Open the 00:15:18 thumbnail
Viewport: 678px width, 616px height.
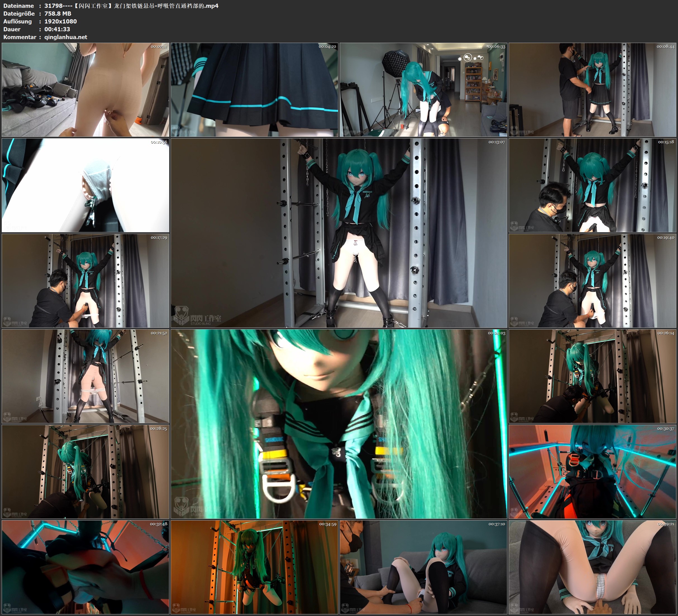coord(592,185)
